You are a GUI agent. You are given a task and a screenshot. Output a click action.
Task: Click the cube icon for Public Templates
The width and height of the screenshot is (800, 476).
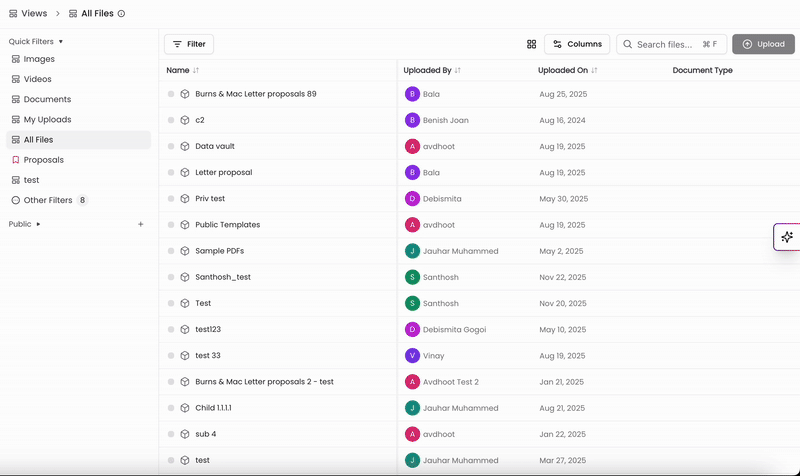click(185, 225)
